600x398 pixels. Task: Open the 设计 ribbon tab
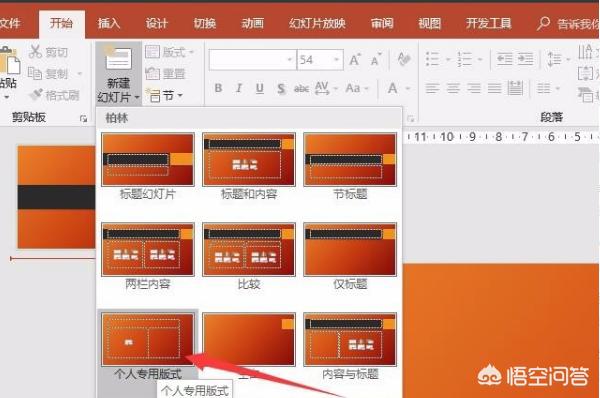pos(157,24)
